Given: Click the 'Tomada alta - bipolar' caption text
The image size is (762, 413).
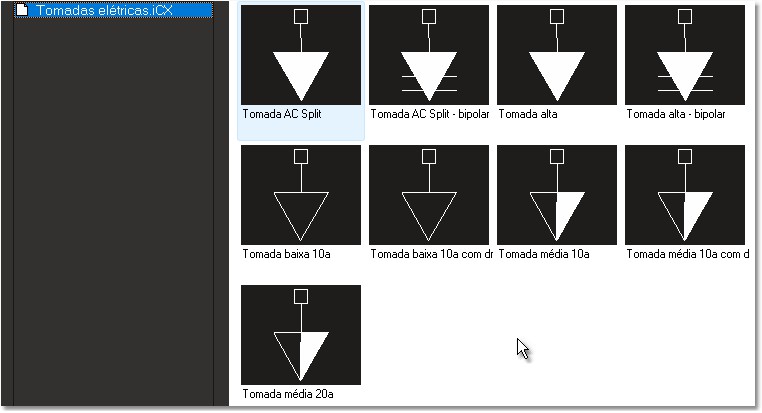Looking at the screenshot, I should (675, 114).
